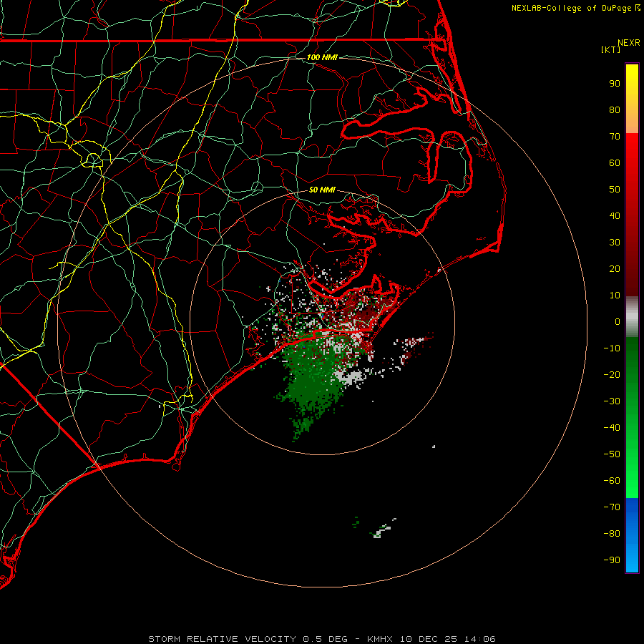Select the positive 90 knot scale label

pos(615,84)
